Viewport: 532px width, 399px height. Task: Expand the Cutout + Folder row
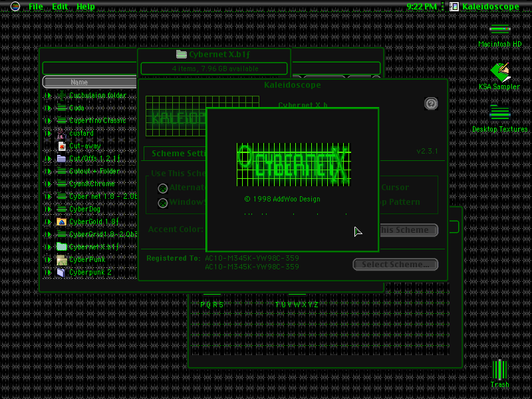click(x=48, y=172)
